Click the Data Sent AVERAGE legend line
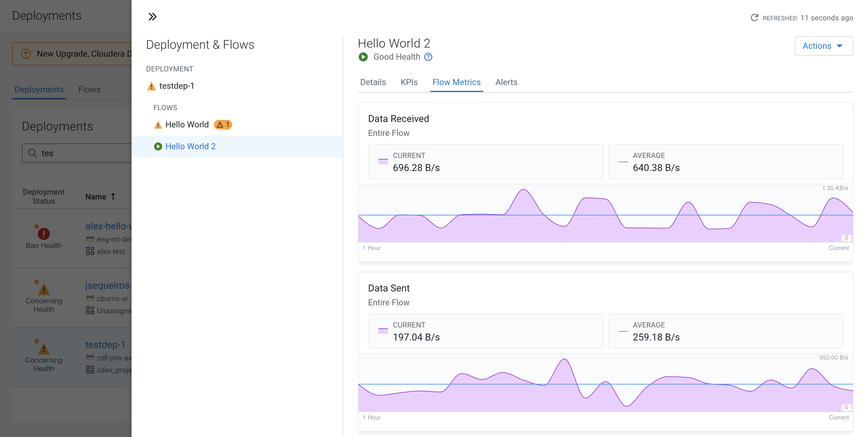The height and width of the screenshot is (437, 868). [623, 331]
